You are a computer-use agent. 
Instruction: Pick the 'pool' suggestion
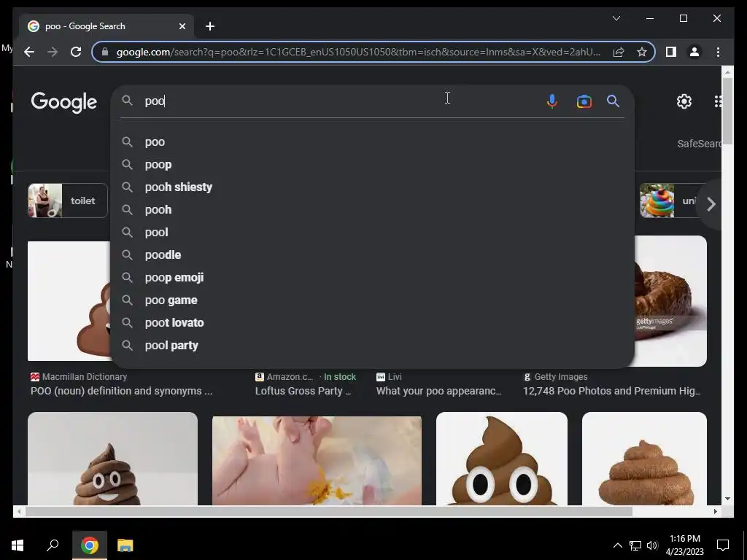[372, 233]
